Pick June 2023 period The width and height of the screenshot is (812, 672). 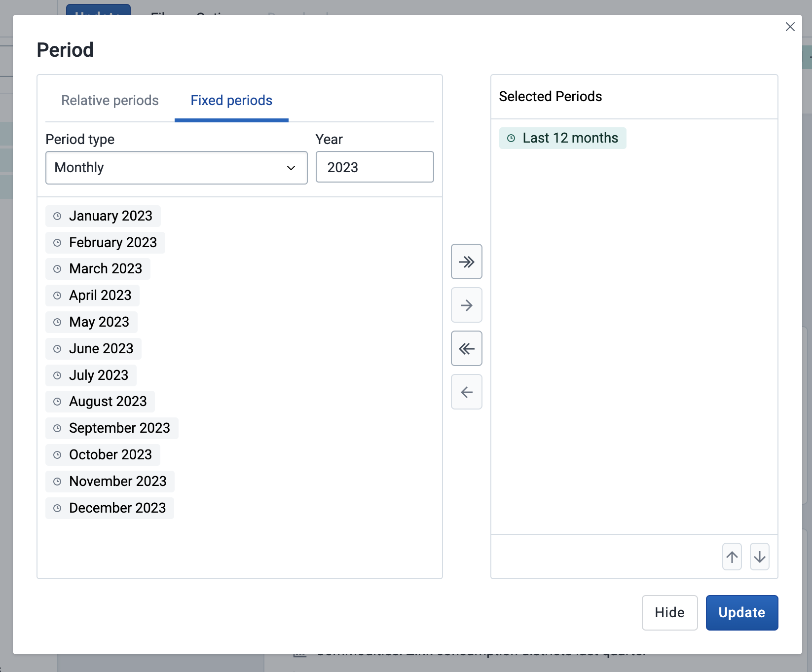[94, 348]
